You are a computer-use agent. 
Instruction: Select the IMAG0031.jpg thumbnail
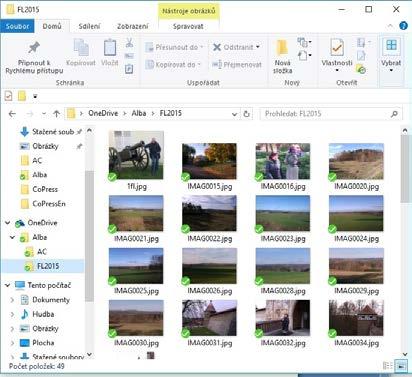coord(209,318)
